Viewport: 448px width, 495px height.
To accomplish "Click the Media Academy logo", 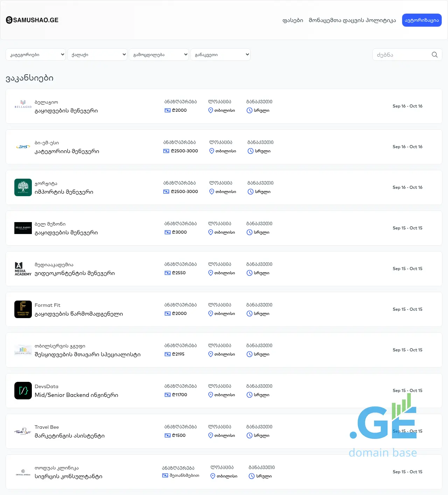I will (x=23, y=269).
